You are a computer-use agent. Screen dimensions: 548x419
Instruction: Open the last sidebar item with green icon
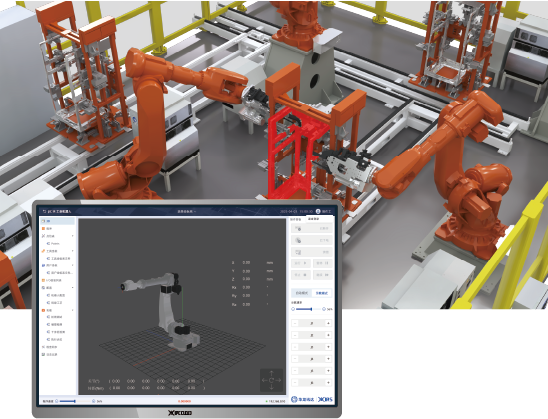pyautogui.click(x=49, y=354)
